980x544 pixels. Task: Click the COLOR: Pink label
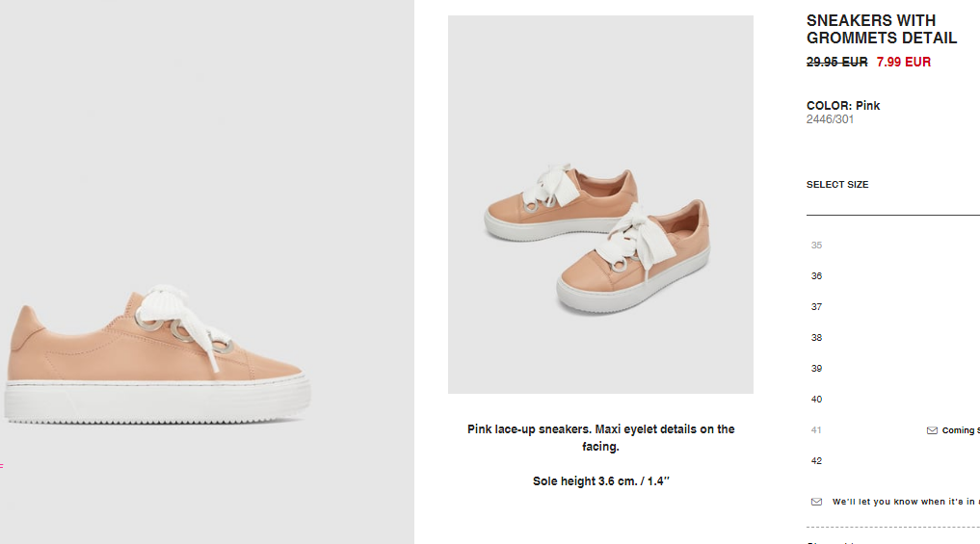coord(842,106)
